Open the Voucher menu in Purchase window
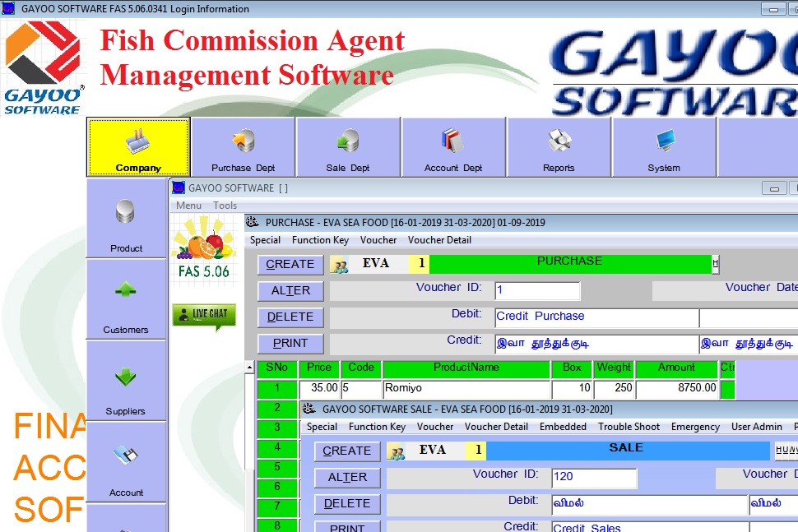798x532 pixels. pos(378,240)
